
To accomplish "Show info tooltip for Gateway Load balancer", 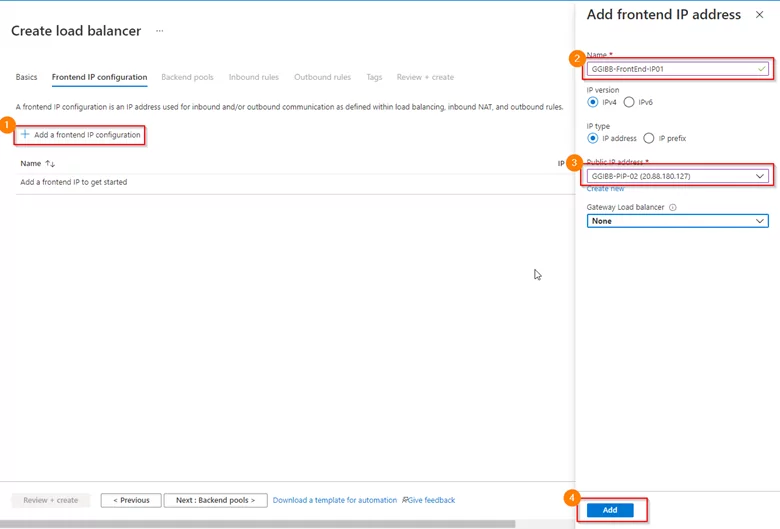I will (673, 207).
